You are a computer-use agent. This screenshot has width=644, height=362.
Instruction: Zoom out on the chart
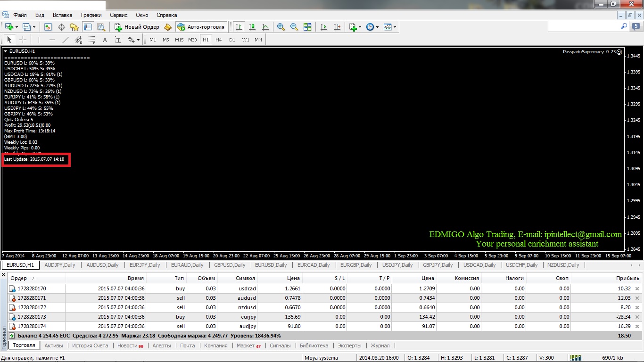[x=294, y=27]
